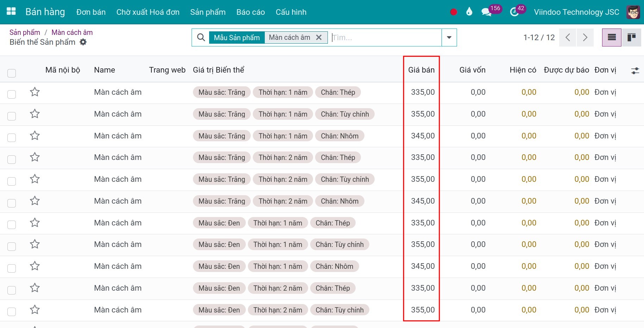Tick checkbox for Đen 2 năm Chân: Tùy chính row

[12, 312]
